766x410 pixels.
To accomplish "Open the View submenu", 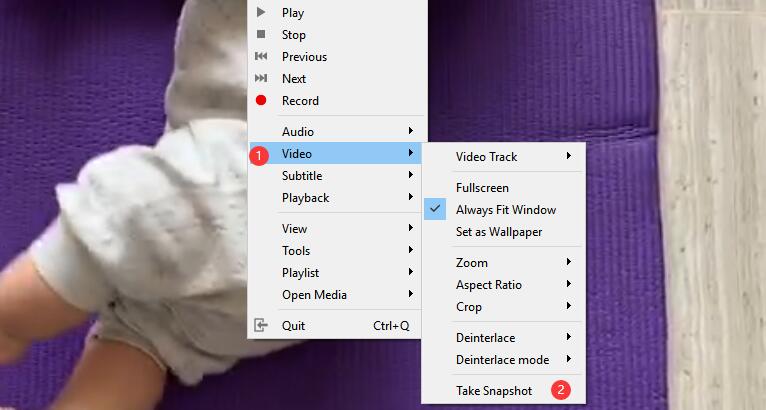I will pyautogui.click(x=335, y=228).
